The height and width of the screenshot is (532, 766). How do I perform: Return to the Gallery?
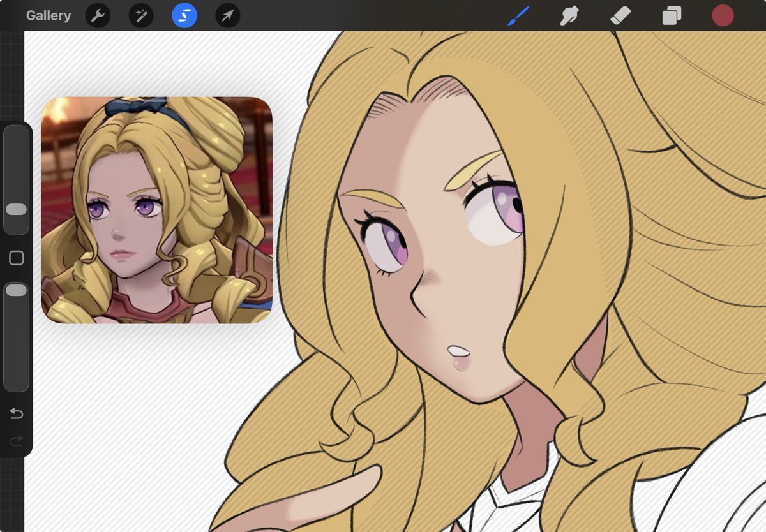click(x=49, y=16)
